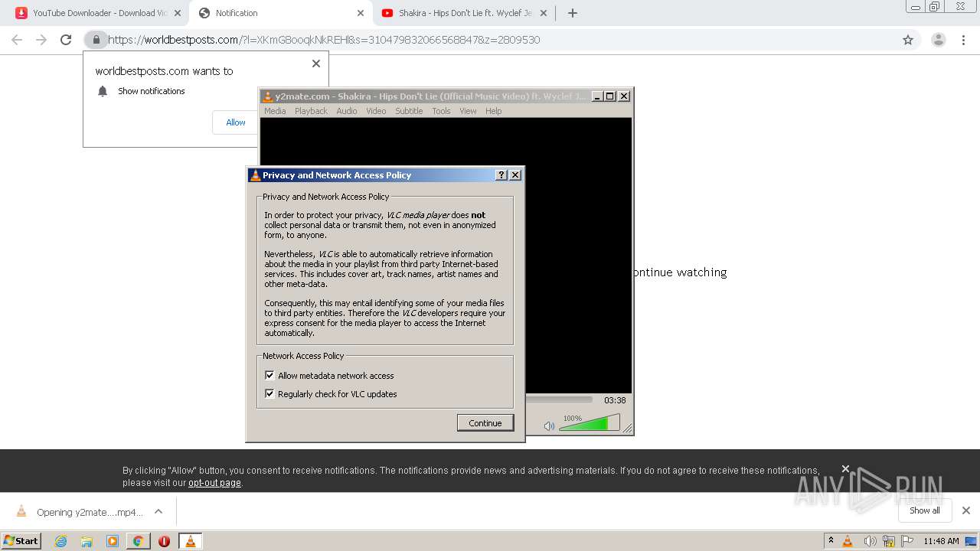The width and height of the screenshot is (980, 551).
Task: Toggle Allow metadata network access checkbox
Action: tap(269, 376)
